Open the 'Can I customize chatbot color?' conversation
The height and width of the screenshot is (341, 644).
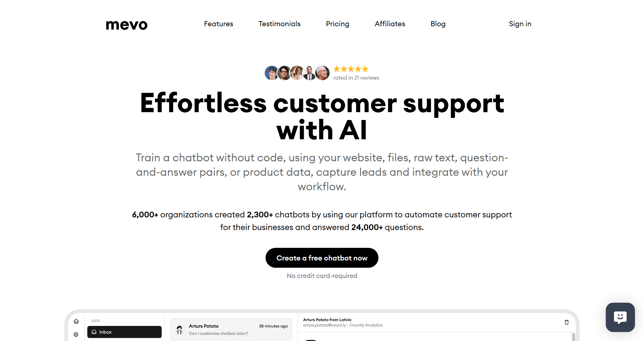pos(231,330)
